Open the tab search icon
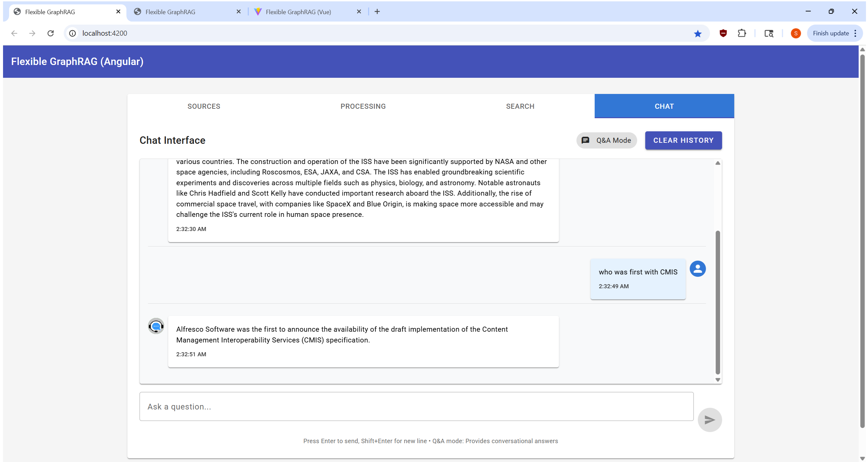Screen dimensions: 868x462 click(x=769, y=33)
